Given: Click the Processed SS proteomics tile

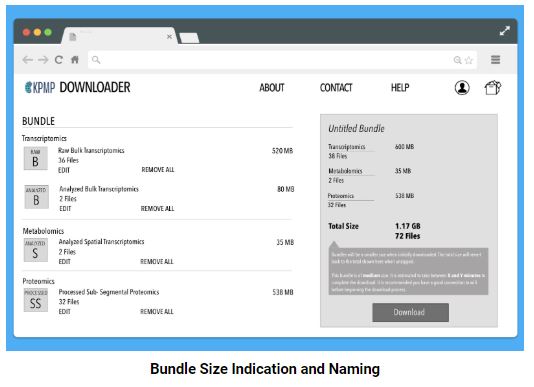Looking at the screenshot, I should (35, 300).
